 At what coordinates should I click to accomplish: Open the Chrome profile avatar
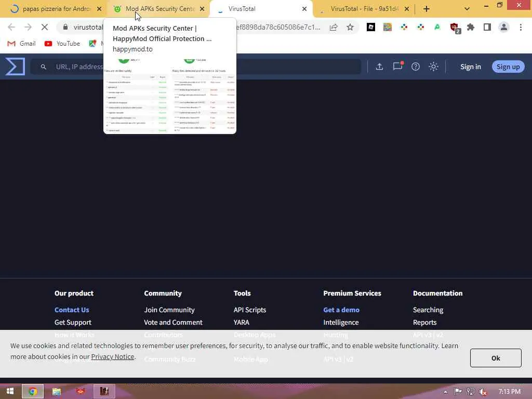[x=504, y=27]
